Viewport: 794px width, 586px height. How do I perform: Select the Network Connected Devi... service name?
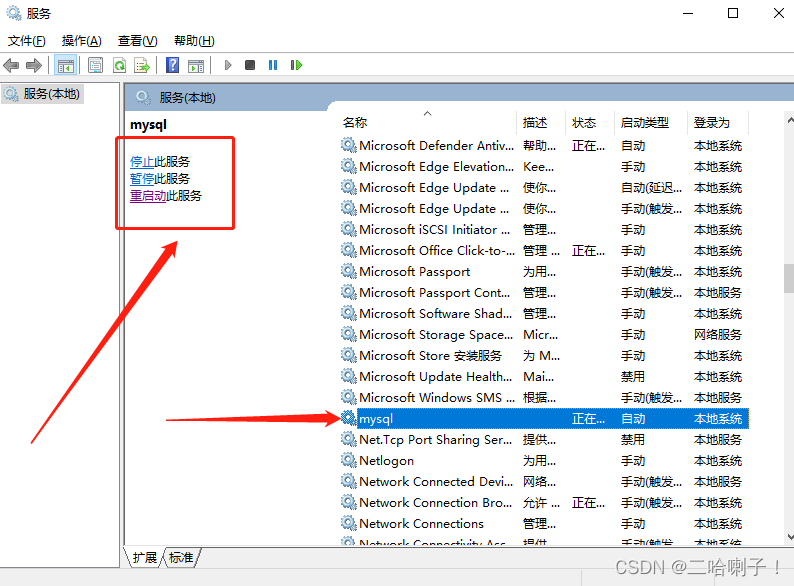[x=435, y=481]
